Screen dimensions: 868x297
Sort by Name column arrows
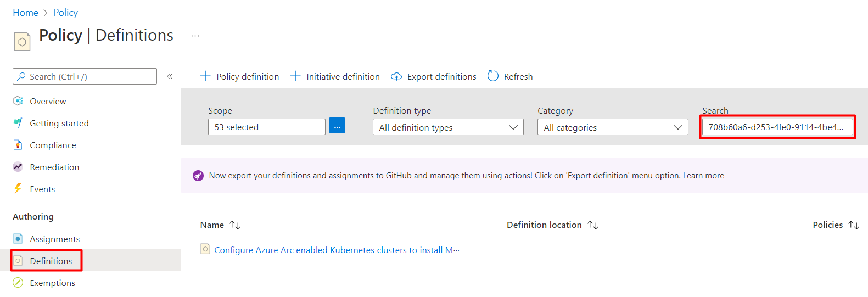coord(235,225)
